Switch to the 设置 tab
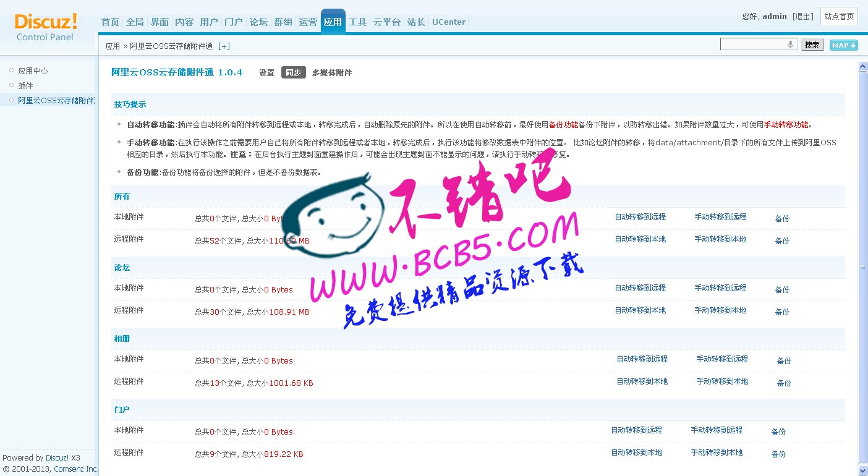 [x=266, y=73]
